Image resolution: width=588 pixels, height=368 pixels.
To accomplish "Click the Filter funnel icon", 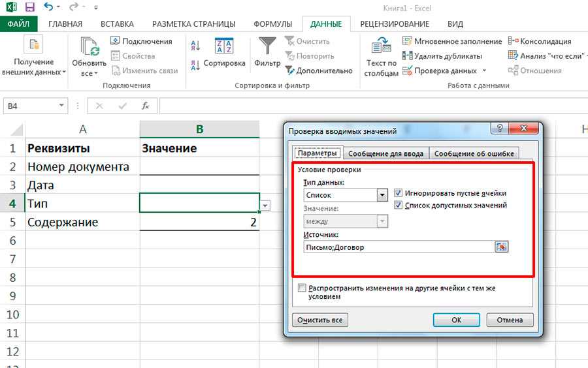I will coord(267,47).
